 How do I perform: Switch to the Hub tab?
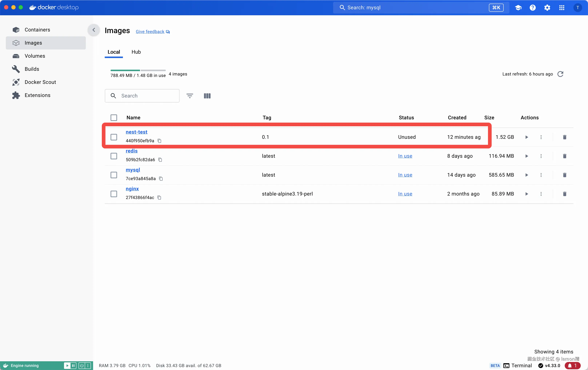click(x=136, y=52)
